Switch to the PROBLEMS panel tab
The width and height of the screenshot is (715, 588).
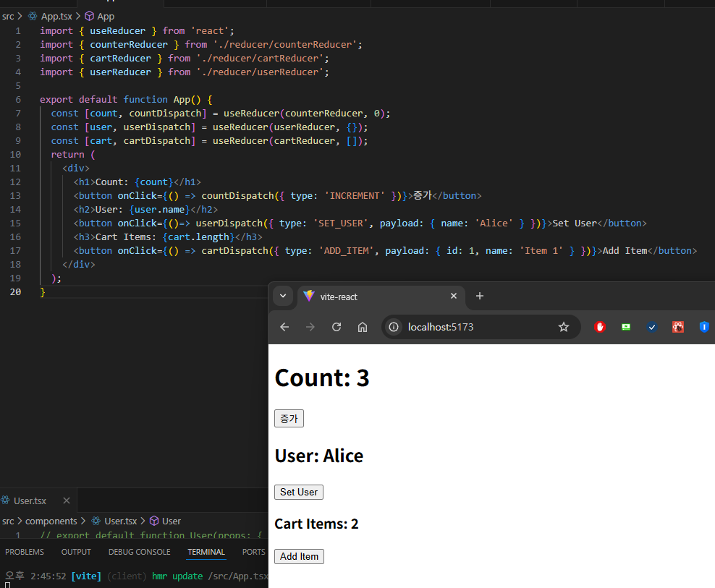25,552
